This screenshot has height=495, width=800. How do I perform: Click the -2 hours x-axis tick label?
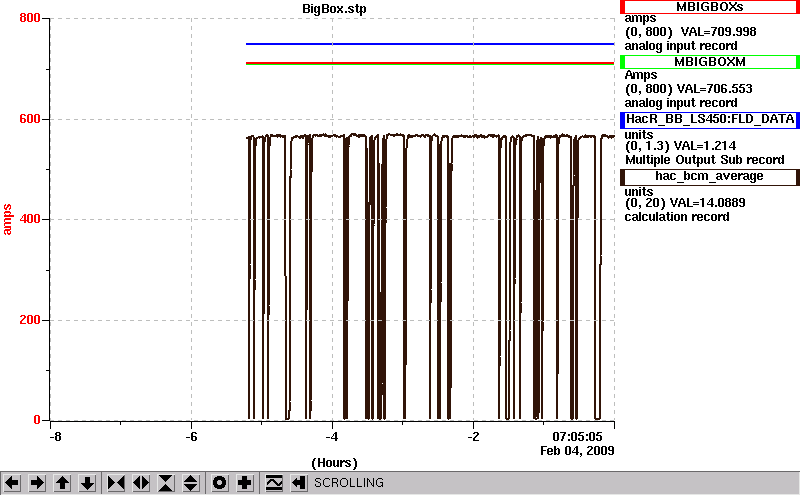point(473,437)
